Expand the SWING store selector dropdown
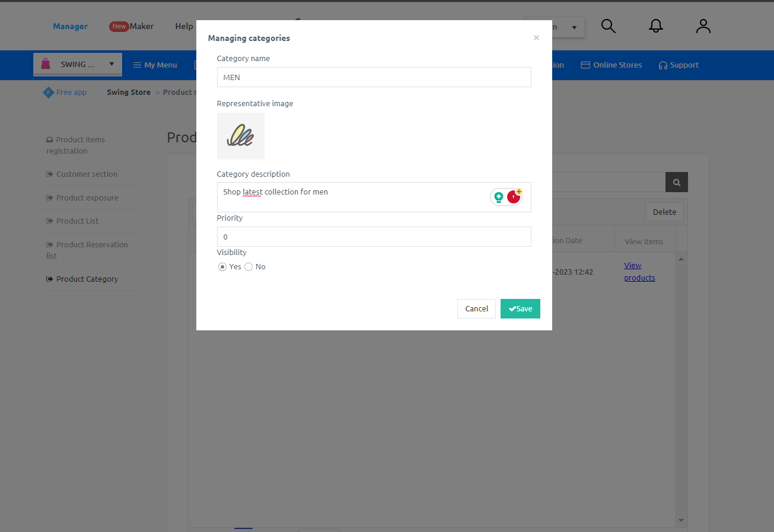Viewport: 774px width, 532px height. 110,64
